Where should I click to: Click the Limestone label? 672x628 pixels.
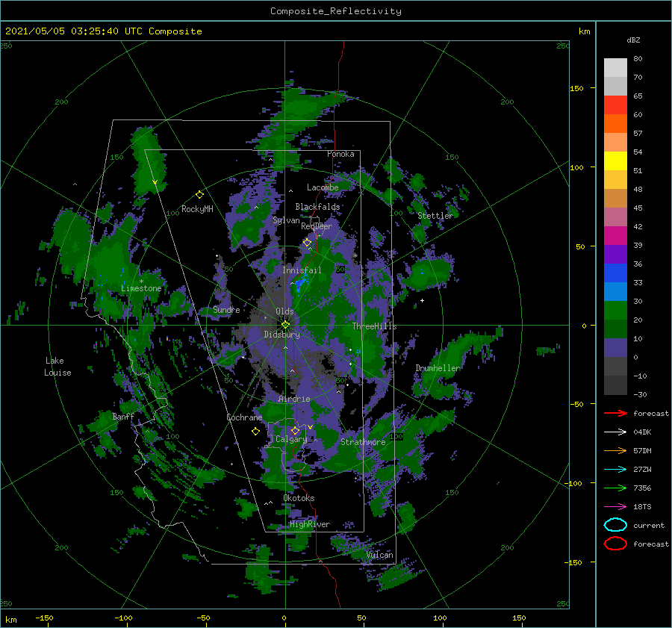pyautogui.click(x=141, y=288)
